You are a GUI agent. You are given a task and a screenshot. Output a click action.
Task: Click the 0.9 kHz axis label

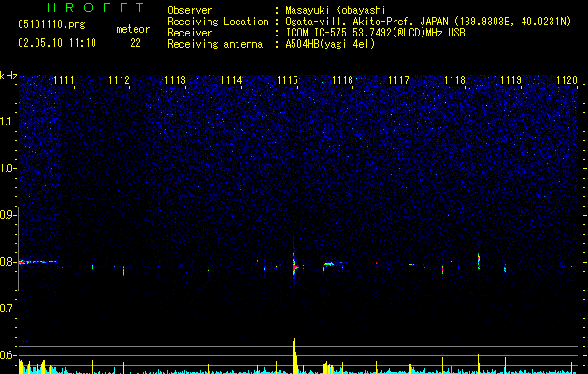7,215
